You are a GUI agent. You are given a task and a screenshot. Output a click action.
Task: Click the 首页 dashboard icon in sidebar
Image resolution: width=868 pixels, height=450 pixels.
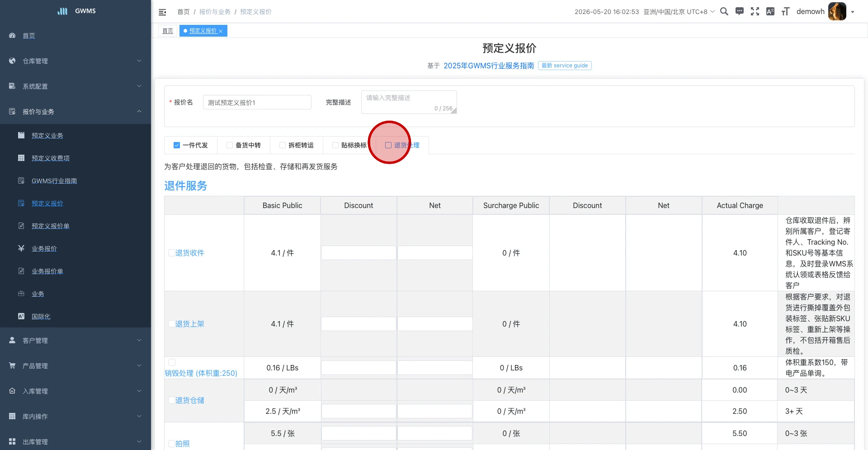pos(12,35)
